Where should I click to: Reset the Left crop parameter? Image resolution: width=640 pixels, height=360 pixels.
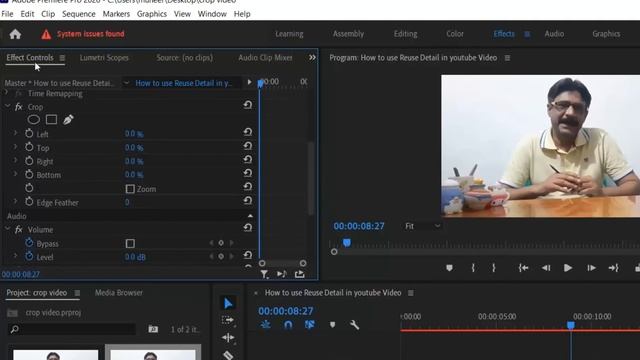point(247,132)
